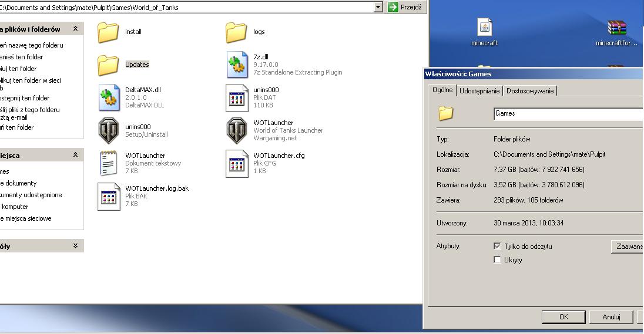644x334 pixels.
Task: Select the minecraftfor... archive desktop icon
Action: click(616, 28)
